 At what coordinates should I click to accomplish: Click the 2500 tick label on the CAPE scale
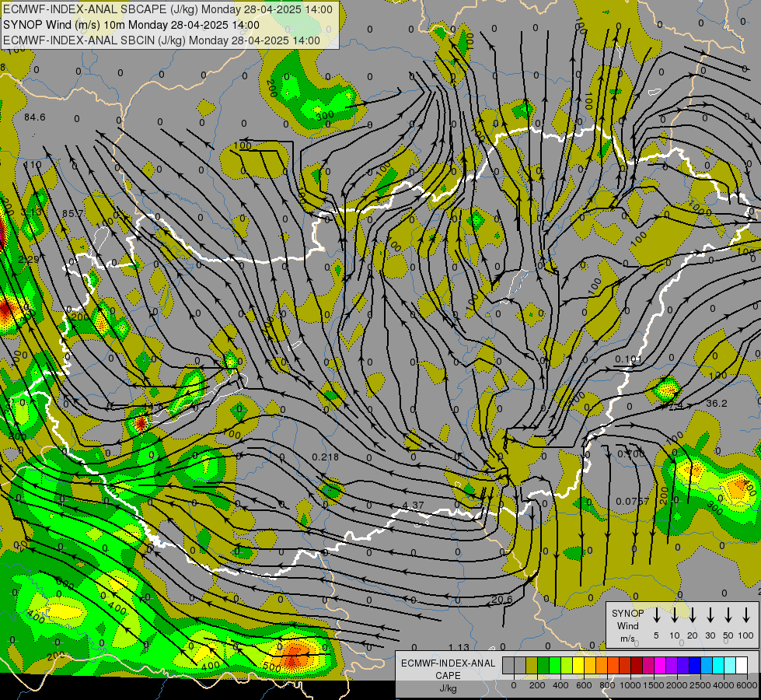point(700,685)
